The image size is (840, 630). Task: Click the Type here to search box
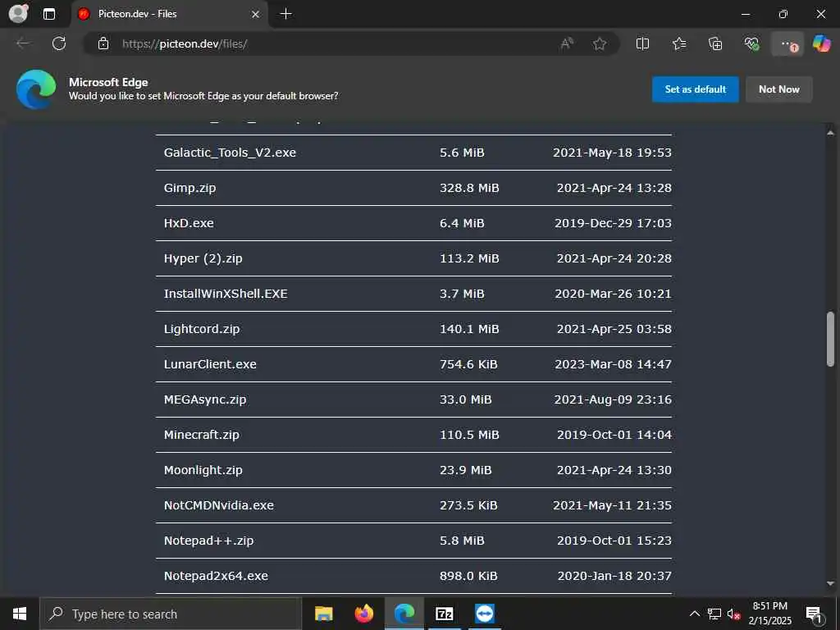click(171, 614)
